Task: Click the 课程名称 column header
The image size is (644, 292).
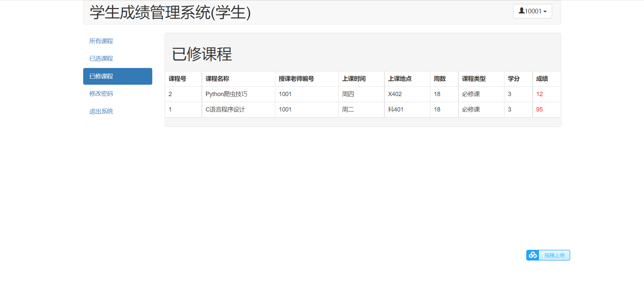Action: (x=238, y=79)
